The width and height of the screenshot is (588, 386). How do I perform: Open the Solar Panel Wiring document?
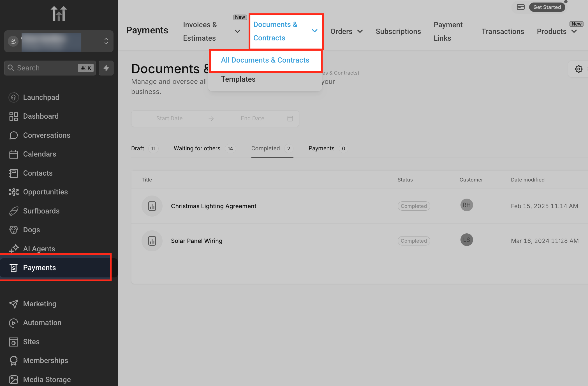click(196, 241)
